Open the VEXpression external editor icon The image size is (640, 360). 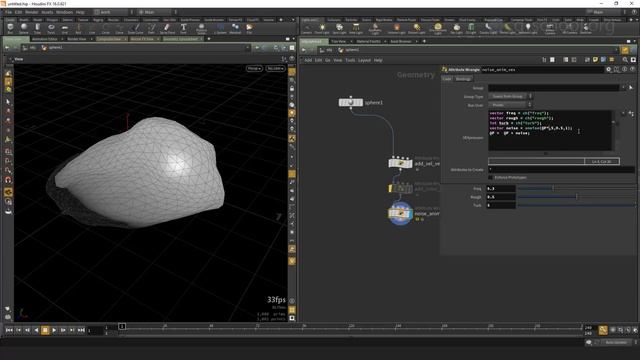[631, 113]
